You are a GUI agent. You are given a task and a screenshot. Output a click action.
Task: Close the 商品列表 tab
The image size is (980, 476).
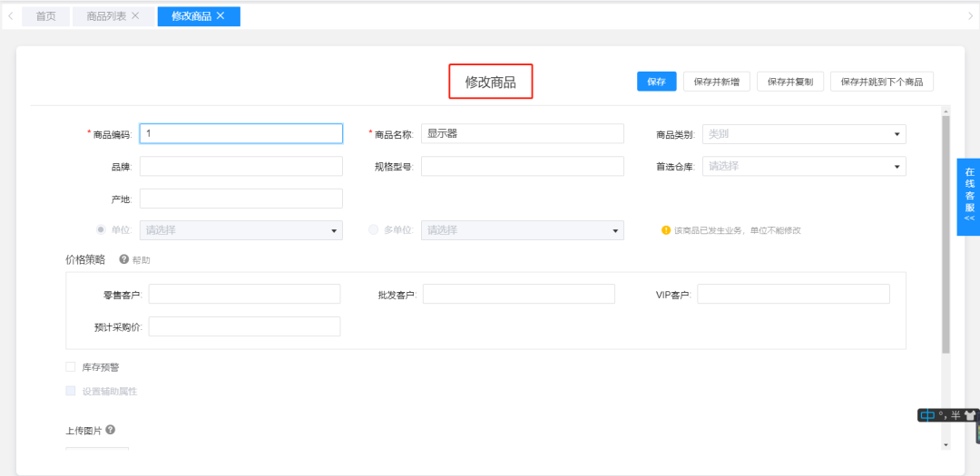pyautogui.click(x=135, y=16)
